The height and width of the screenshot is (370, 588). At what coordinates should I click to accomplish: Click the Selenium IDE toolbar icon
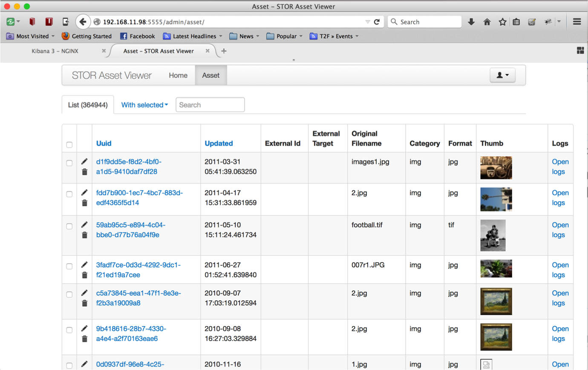click(x=531, y=22)
